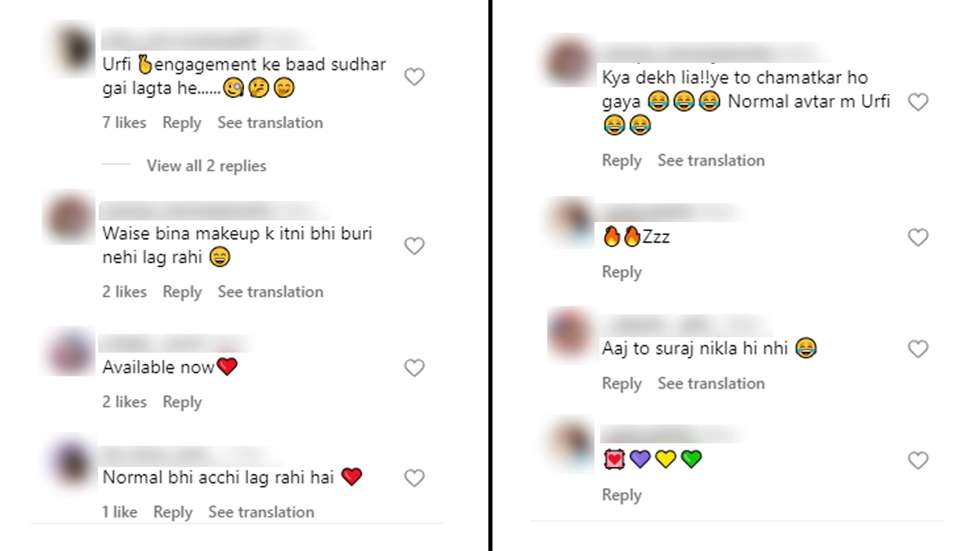
Task: Like the 'Kya dekh lia' comment
Action: (919, 102)
